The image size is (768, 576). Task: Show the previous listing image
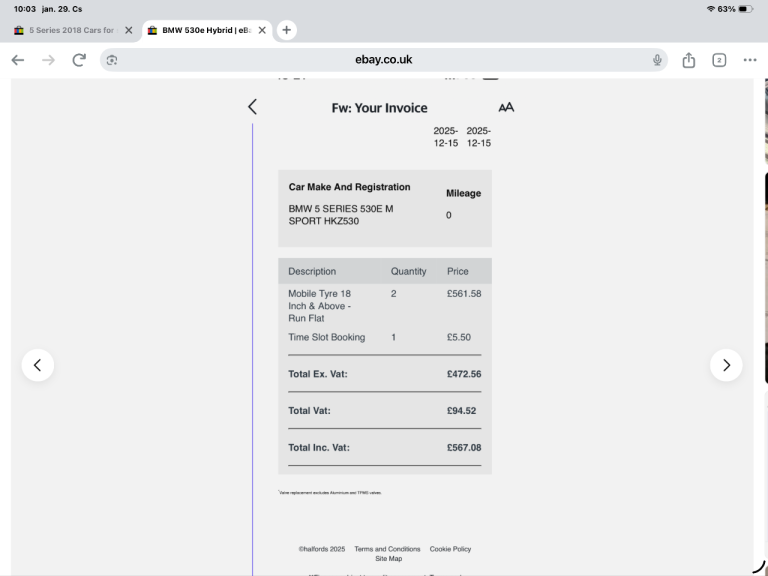37,365
